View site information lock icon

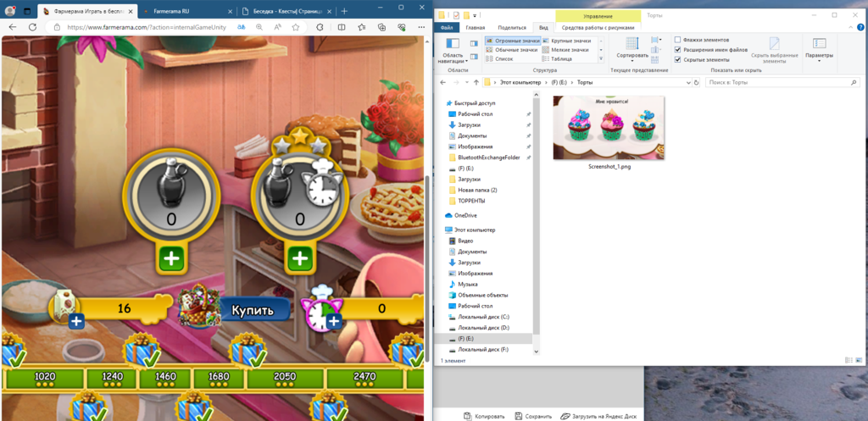pyautogui.click(x=57, y=26)
